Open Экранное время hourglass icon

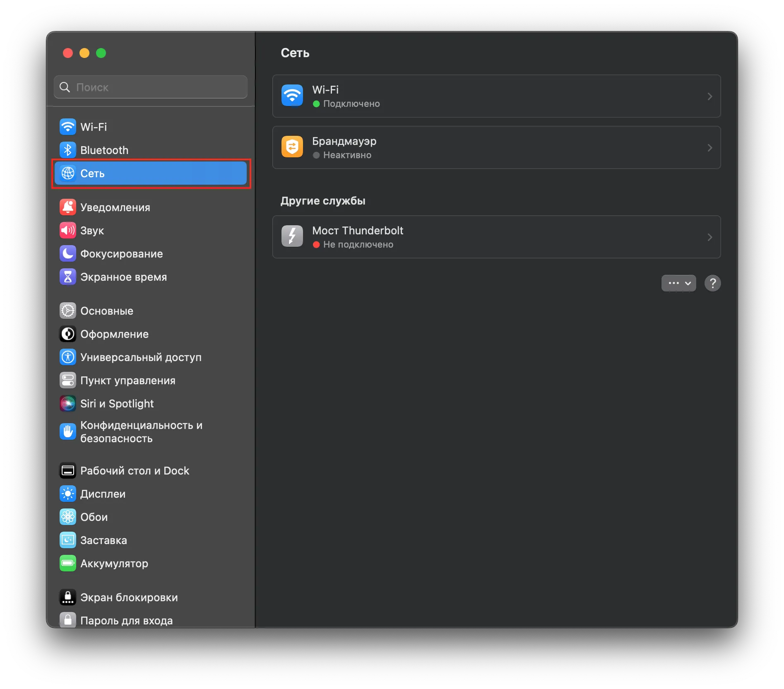click(x=67, y=277)
